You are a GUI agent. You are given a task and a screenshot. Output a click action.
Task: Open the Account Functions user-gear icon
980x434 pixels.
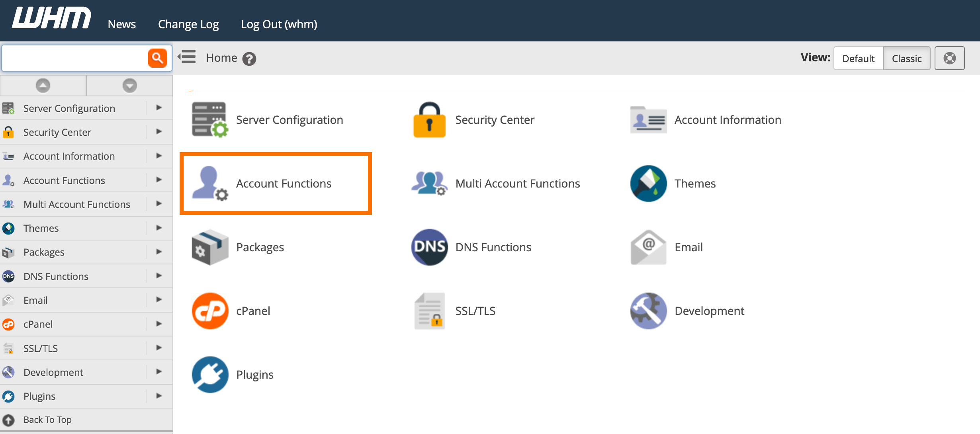pyautogui.click(x=210, y=183)
